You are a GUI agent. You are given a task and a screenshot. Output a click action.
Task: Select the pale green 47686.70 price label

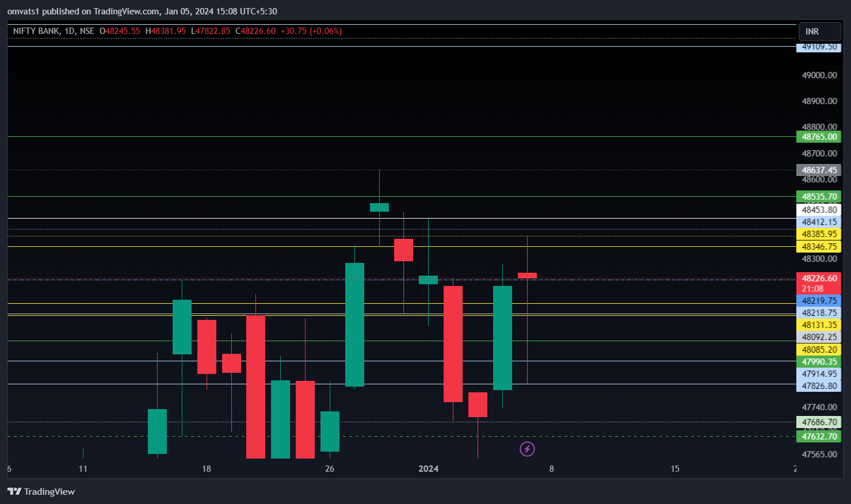pyautogui.click(x=819, y=422)
